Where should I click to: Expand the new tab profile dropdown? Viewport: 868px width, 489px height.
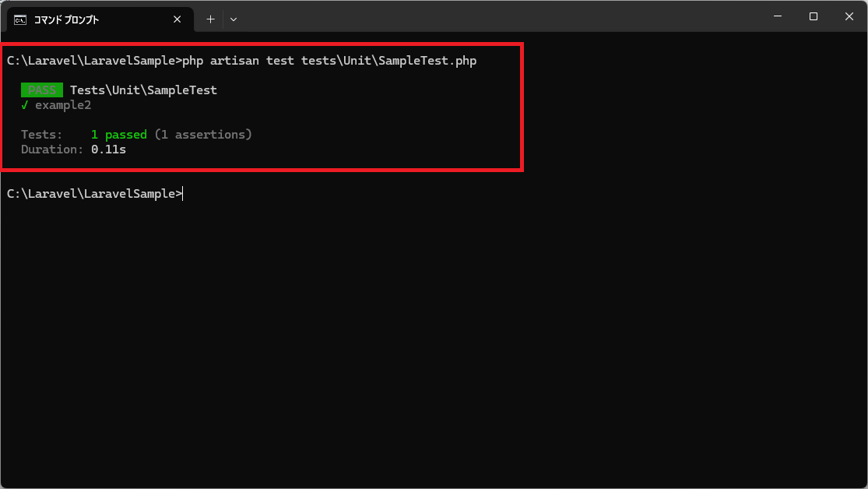click(x=234, y=19)
